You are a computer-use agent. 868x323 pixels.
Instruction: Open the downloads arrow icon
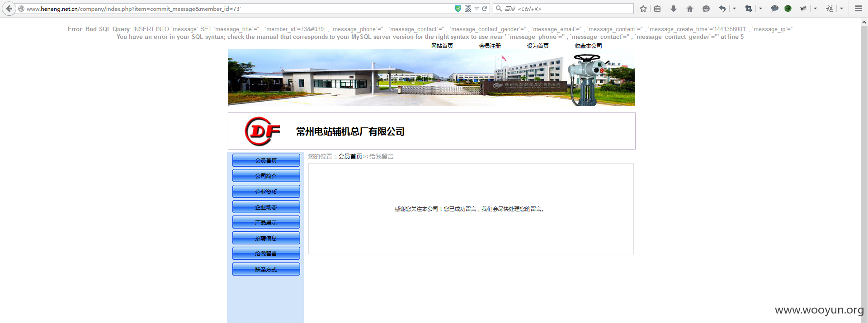(674, 9)
